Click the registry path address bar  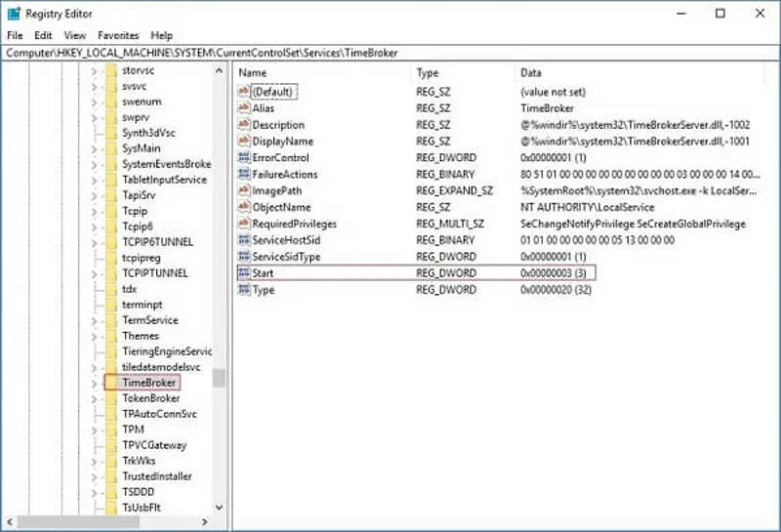[390, 53]
